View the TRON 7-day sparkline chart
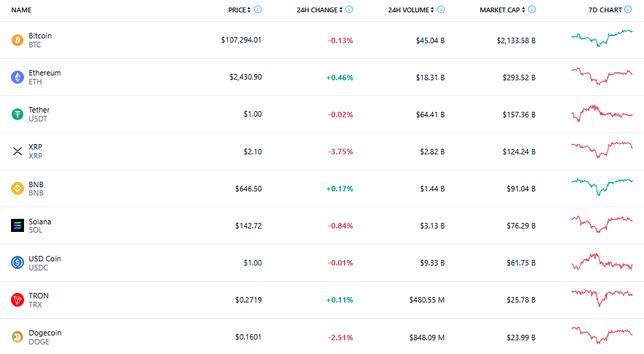The height and width of the screenshot is (354, 644). pos(601,298)
